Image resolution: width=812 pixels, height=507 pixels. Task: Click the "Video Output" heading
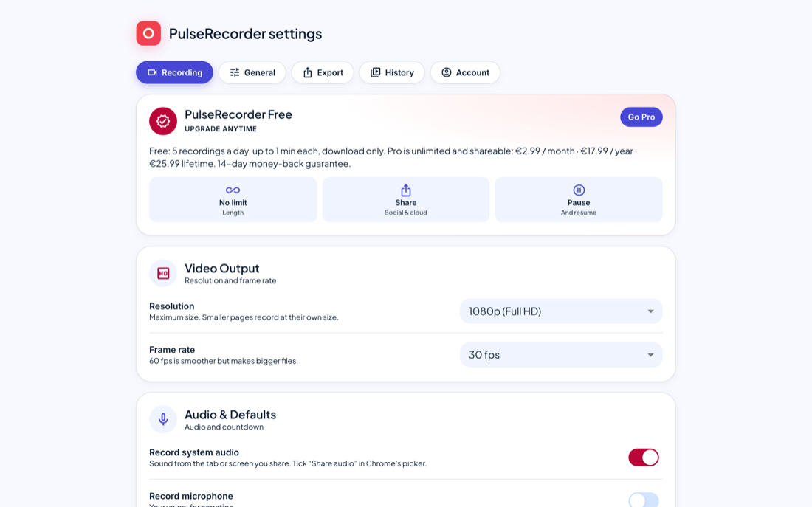pos(221,268)
